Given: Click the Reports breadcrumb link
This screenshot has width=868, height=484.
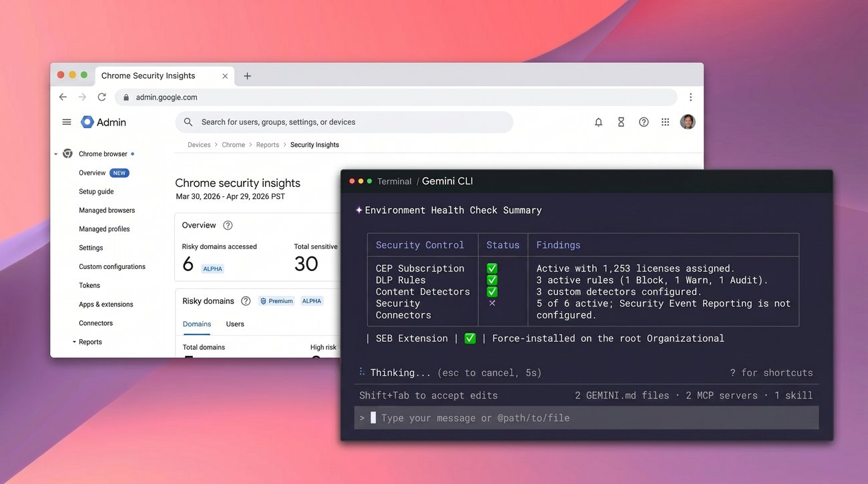Looking at the screenshot, I should (268, 145).
